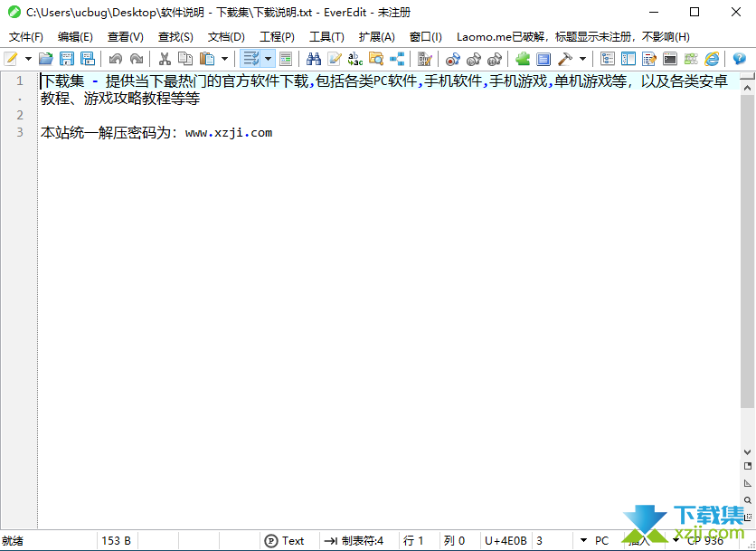The image size is (756, 551).
Task: Open the word wrap mode dropdown
Action: [x=268, y=59]
